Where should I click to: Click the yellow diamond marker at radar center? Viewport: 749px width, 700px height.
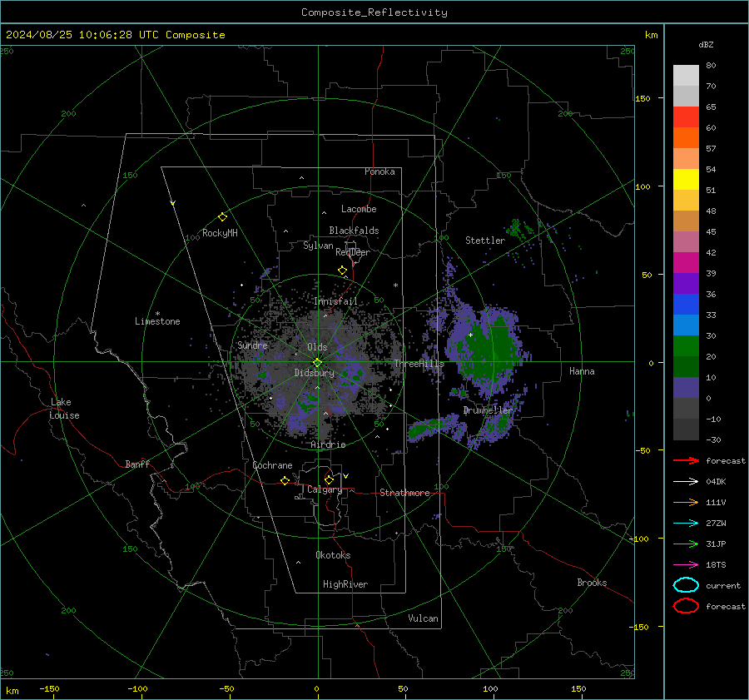tap(318, 363)
